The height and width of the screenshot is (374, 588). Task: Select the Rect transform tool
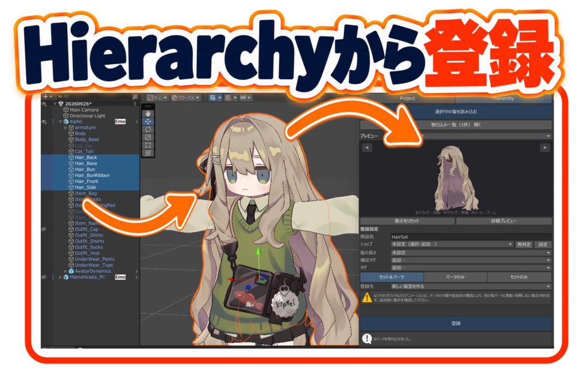[148, 145]
